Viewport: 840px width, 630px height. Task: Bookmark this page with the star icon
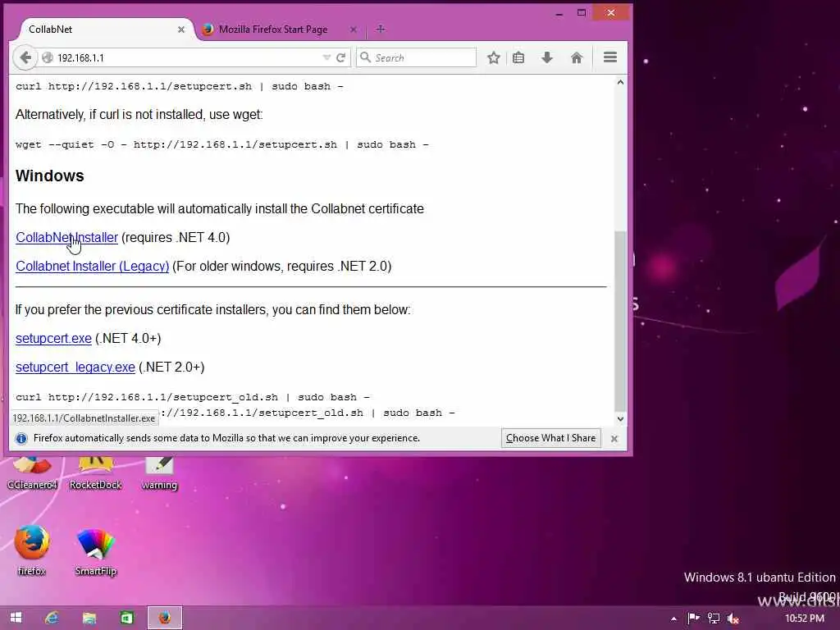tap(493, 57)
